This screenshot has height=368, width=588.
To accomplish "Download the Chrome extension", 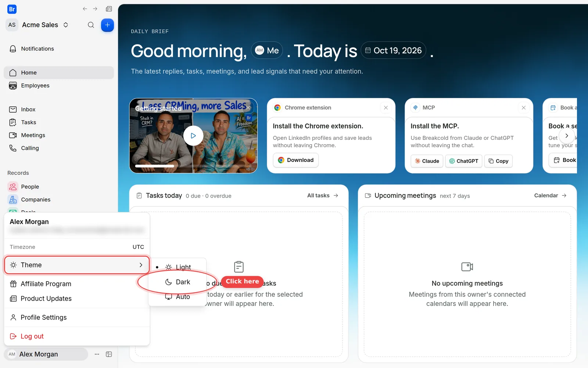I will [296, 160].
